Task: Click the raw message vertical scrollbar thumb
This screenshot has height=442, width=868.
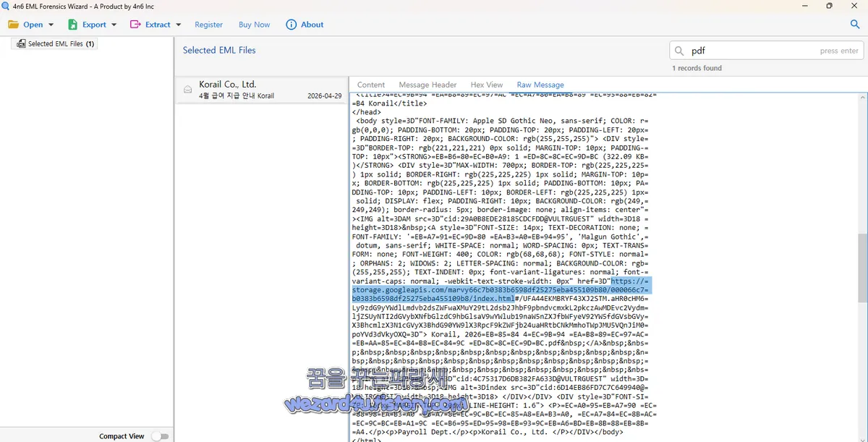Action: (x=862, y=268)
